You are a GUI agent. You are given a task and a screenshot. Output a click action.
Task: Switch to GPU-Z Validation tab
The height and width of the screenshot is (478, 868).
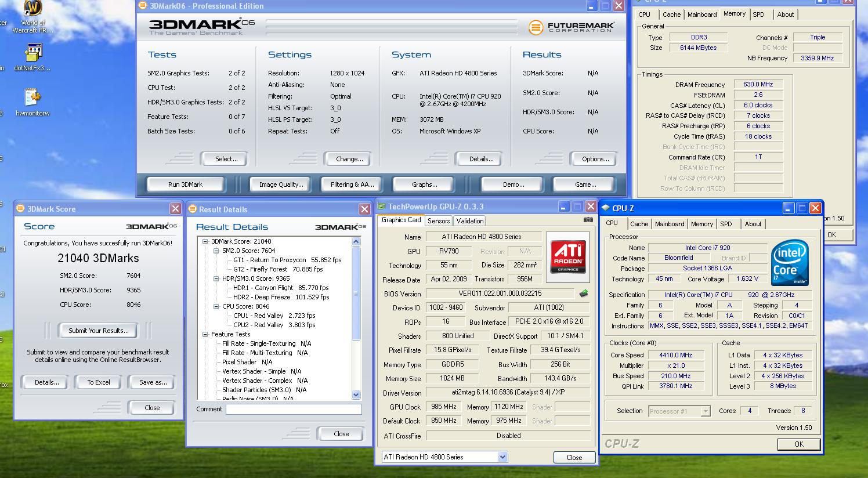coord(469,221)
